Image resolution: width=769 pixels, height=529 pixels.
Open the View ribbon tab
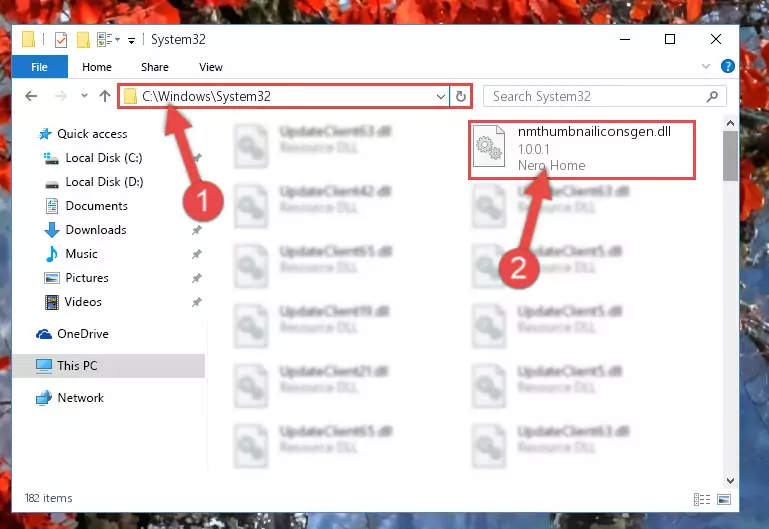211,67
